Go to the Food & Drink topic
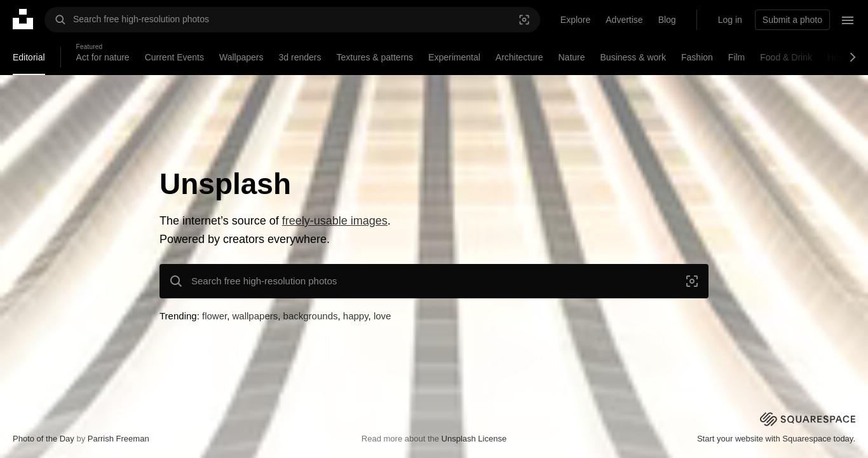Image resolution: width=868 pixels, height=458 pixels. 786,57
